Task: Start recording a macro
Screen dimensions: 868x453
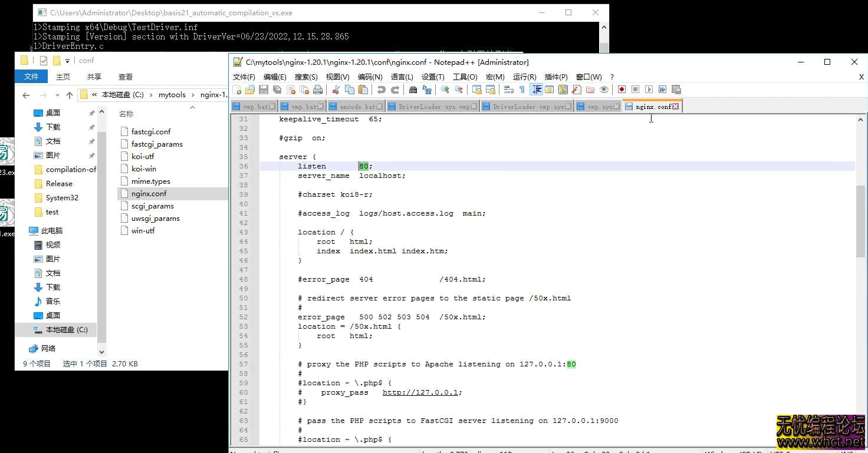Action: (x=621, y=89)
